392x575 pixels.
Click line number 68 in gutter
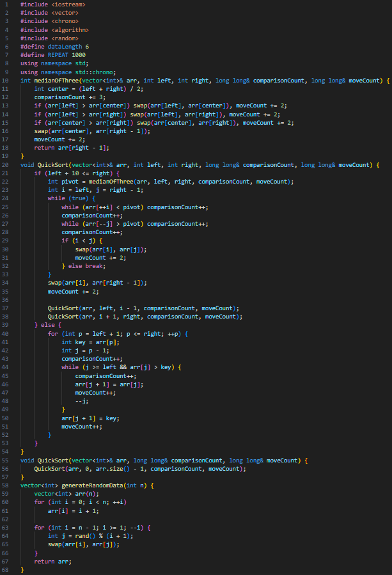5,571
